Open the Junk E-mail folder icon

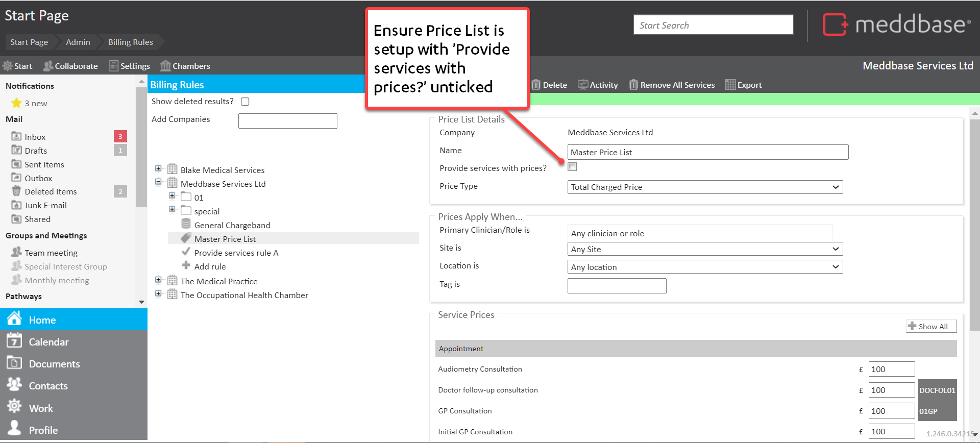pos(16,205)
